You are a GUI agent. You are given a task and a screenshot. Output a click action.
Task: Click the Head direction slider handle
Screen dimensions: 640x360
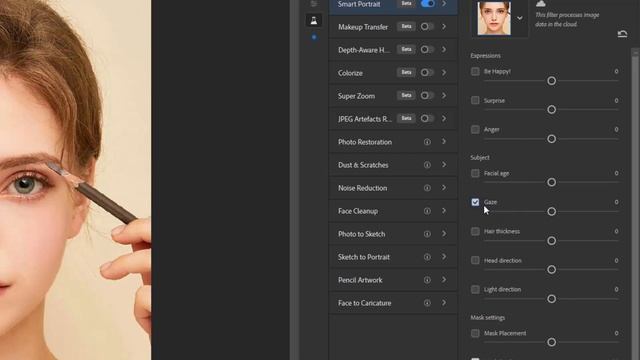(x=551, y=270)
